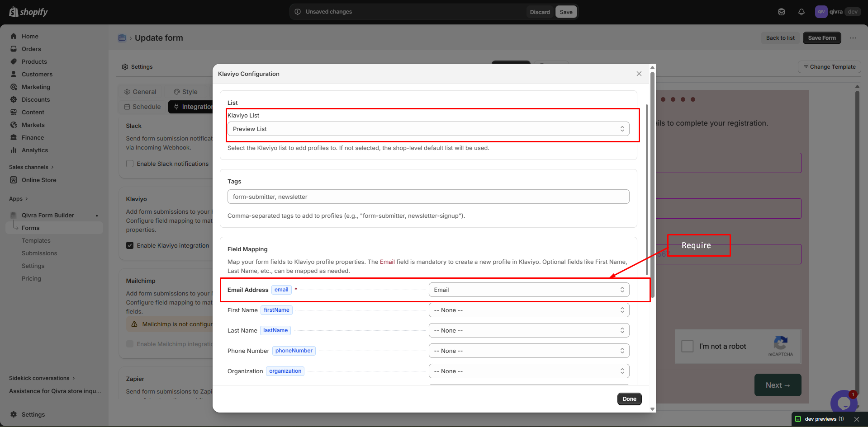Expand Sales channels section

tap(31, 167)
